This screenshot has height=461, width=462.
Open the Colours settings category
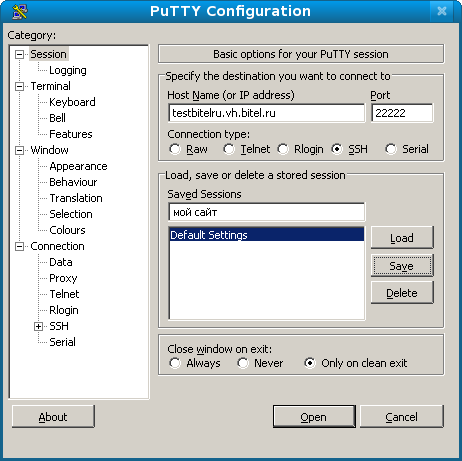(x=67, y=230)
